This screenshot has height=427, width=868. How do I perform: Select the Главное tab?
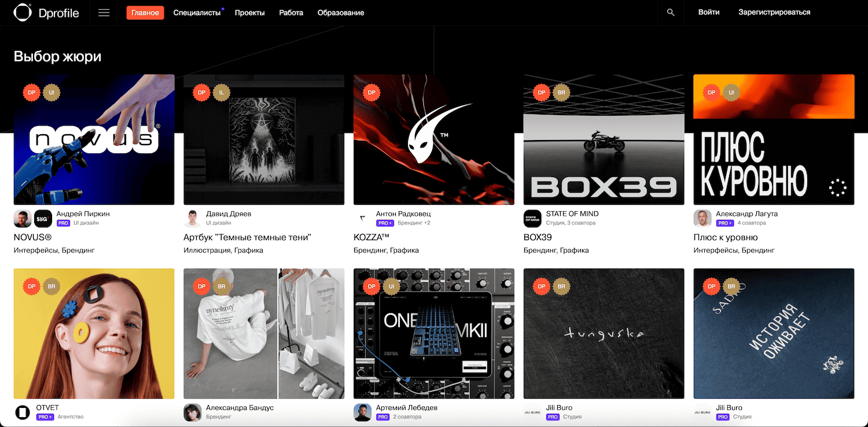[145, 13]
